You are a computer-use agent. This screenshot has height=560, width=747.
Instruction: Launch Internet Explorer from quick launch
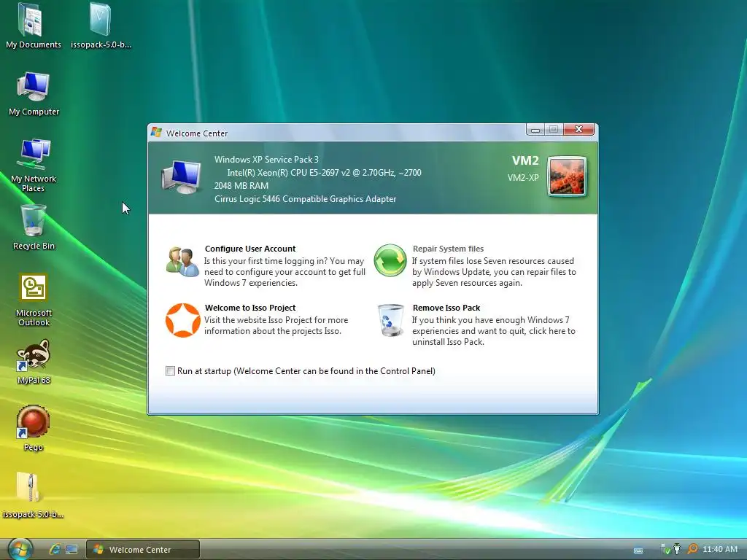tap(55, 550)
